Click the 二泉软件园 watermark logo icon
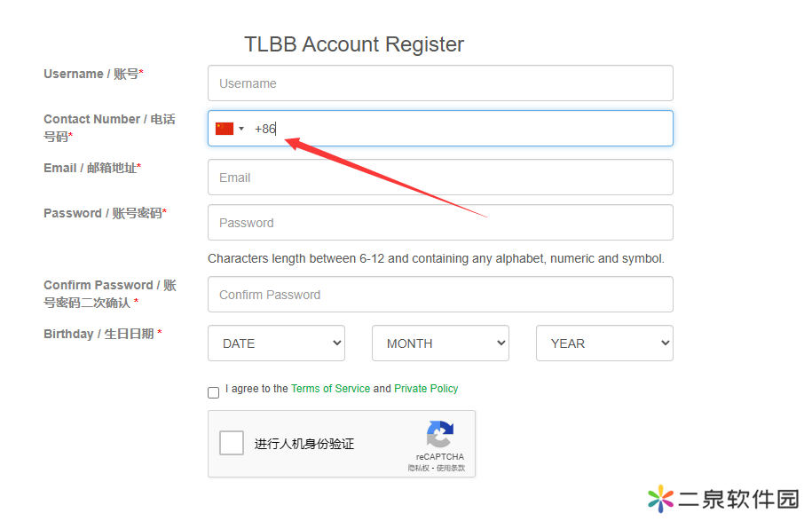 click(661, 499)
